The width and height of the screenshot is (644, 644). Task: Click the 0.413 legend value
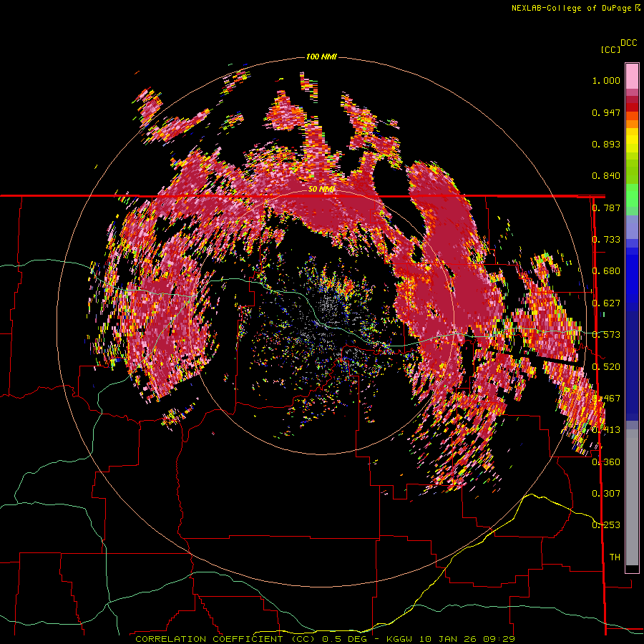tap(606, 430)
